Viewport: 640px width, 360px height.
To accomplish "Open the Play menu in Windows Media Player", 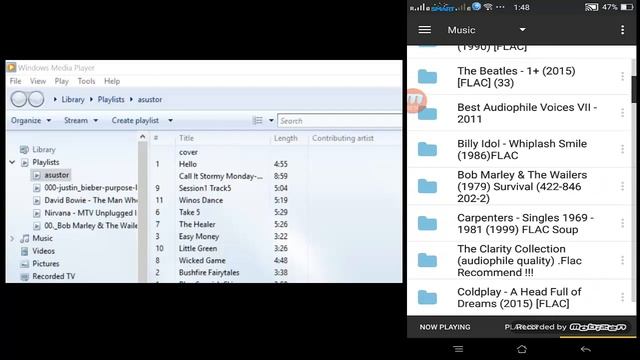I will point(62,81).
